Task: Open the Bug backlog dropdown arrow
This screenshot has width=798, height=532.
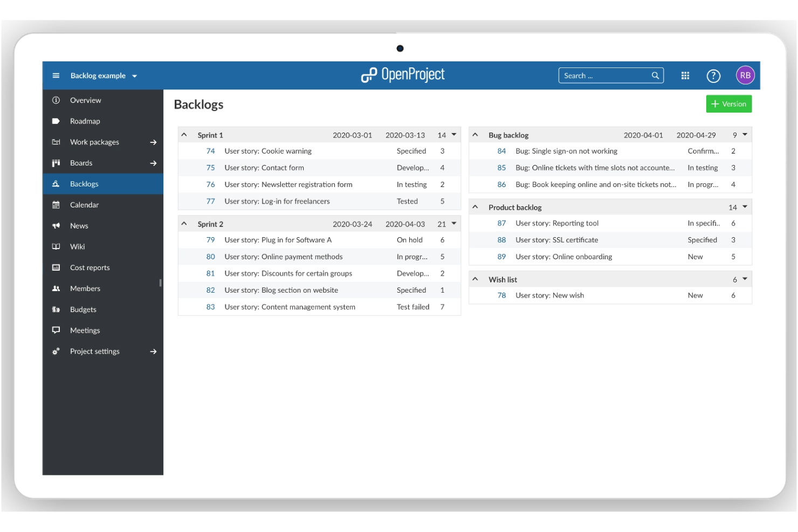Action: pyautogui.click(x=745, y=135)
